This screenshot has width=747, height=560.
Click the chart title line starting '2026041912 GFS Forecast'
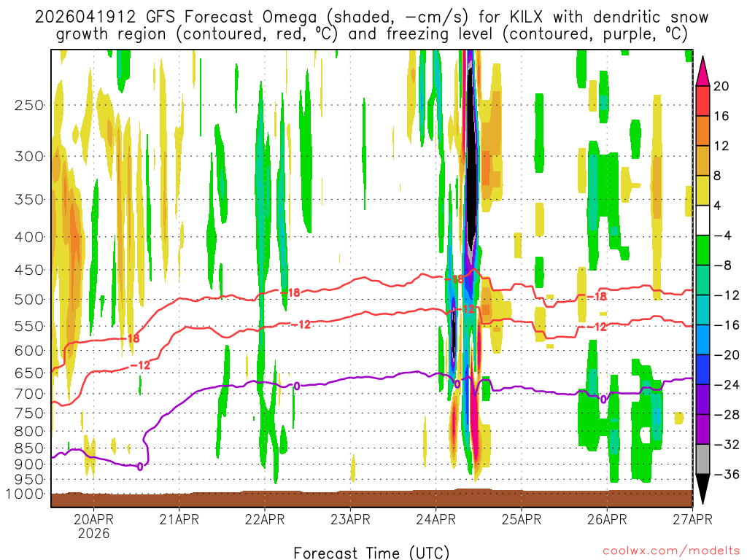click(371, 17)
